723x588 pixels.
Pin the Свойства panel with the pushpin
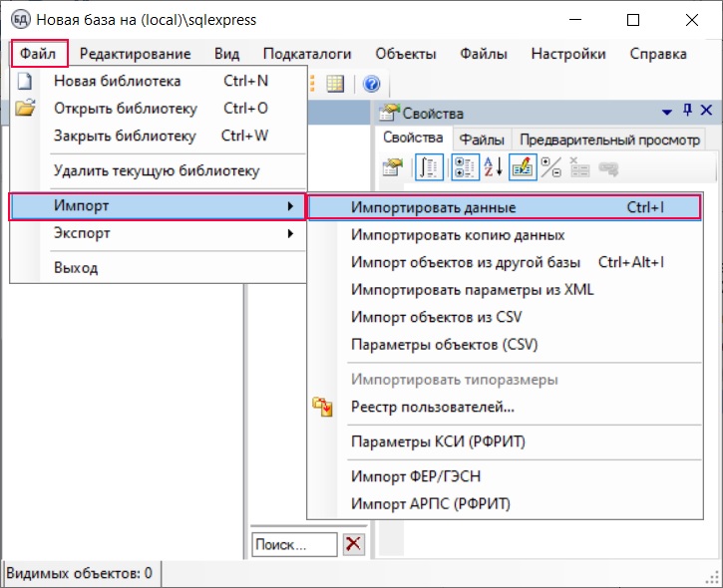point(687,111)
